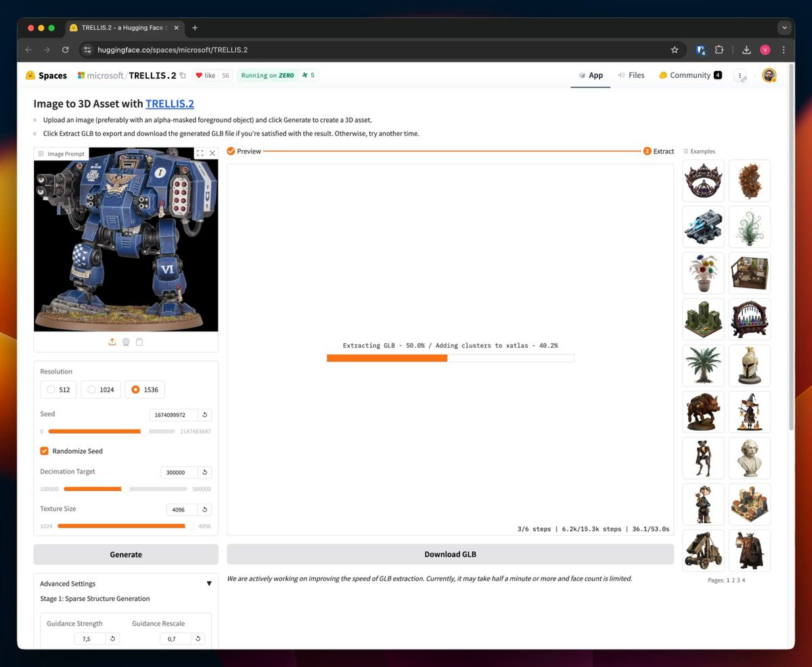Screen dimensions: 812x667
Task: Open the Space three-dot options menu
Action: click(741, 76)
